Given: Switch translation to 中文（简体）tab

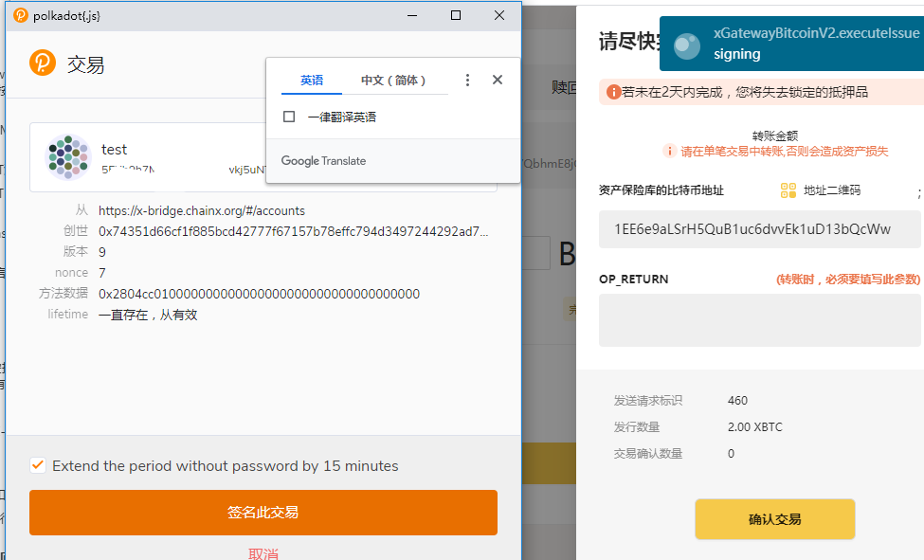Looking at the screenshot, I should [393, 81].
